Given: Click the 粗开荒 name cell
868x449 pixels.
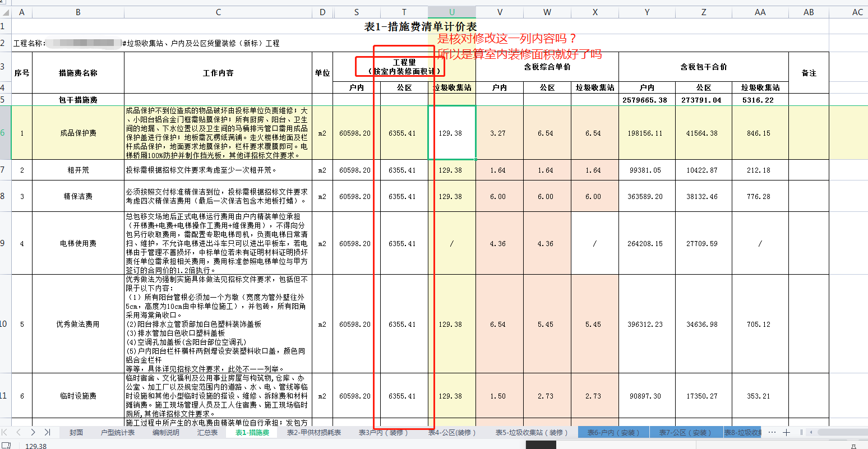Looking at the screenshot, I should (78, 170).
